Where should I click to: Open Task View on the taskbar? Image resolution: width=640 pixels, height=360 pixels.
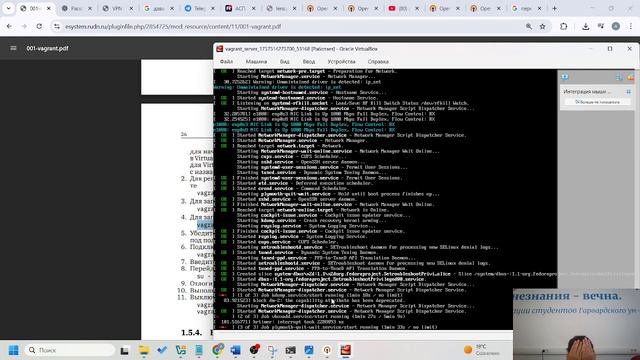124,350
